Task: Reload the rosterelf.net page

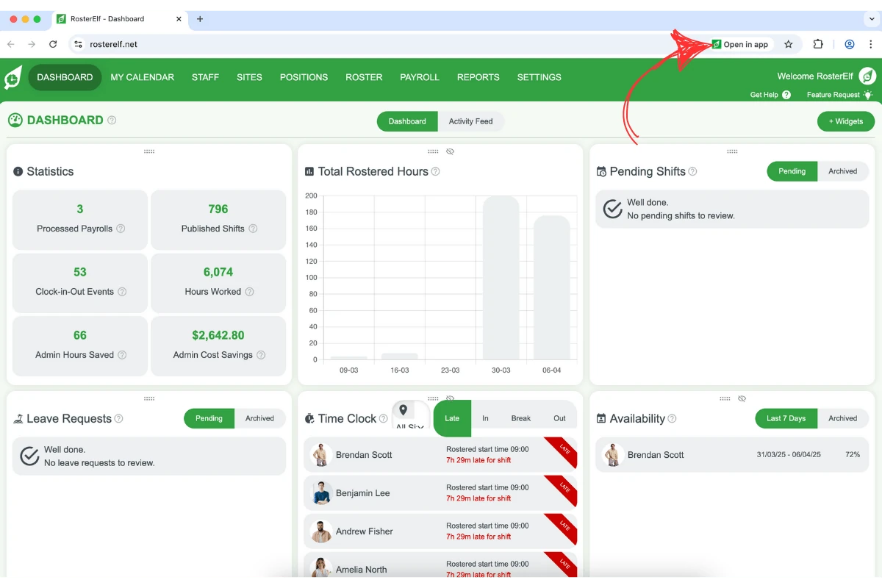Action: [53, 44]
